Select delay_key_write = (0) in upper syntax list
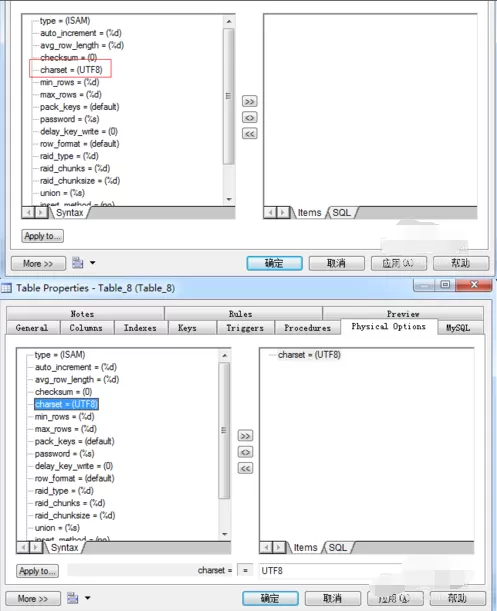The height and width of the screenshot is (611, 497). click(x=79, y=131)
